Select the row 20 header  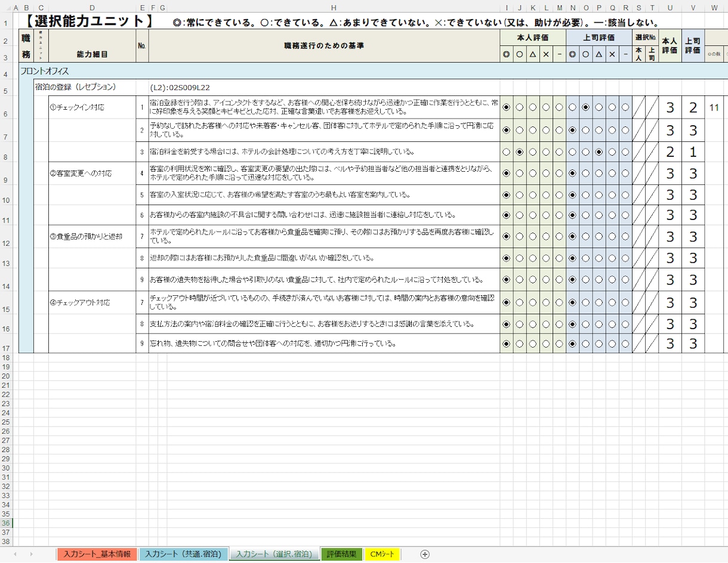(6, 376)
